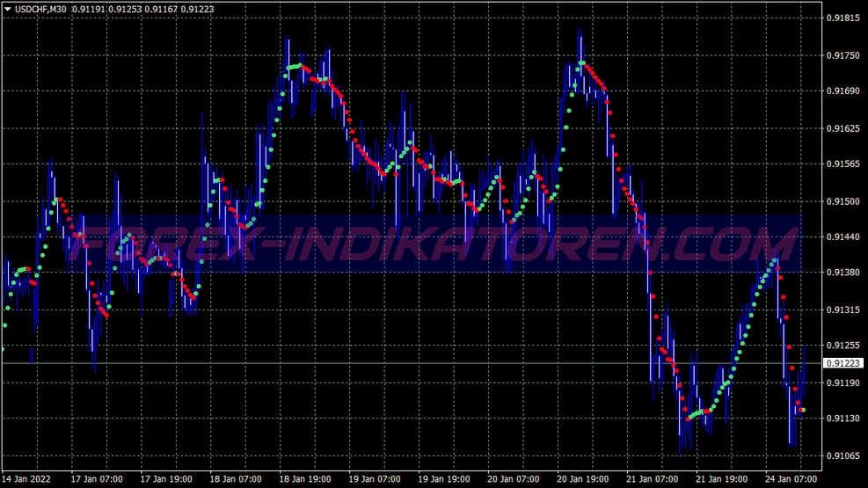Select the 0.91815 price axis label
The height and width of the screenshot is (488, 868).
click(x=843, y=18)
